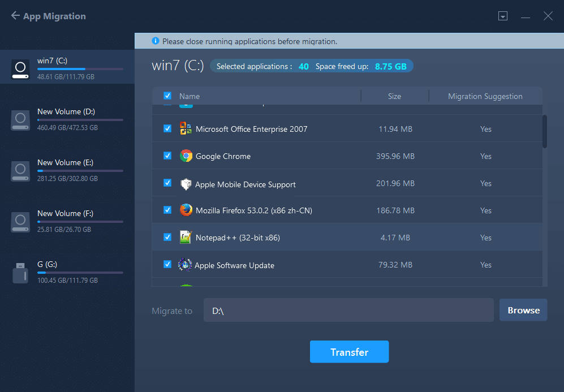Click the 25.81 GB/26.70 GB capacity text

(64, 230)
